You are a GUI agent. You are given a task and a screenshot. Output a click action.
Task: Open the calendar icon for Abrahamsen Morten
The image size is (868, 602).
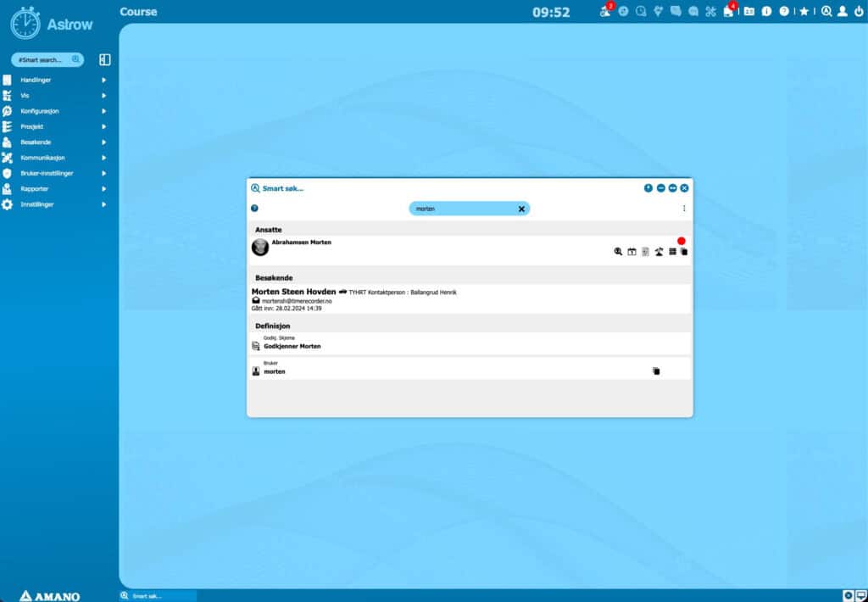click(632, 252)
